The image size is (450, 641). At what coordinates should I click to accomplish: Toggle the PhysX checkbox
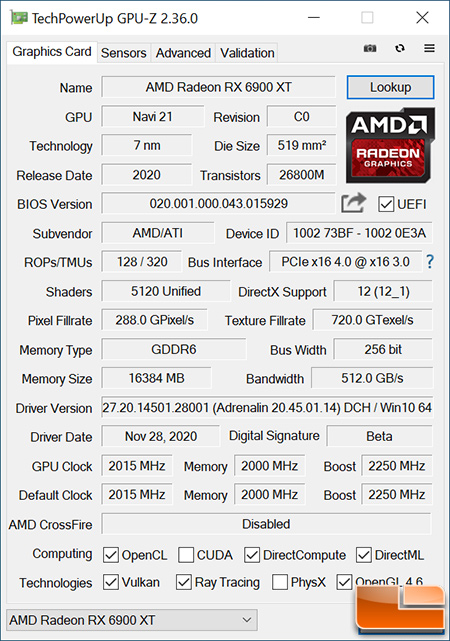[x=280, y=582]
